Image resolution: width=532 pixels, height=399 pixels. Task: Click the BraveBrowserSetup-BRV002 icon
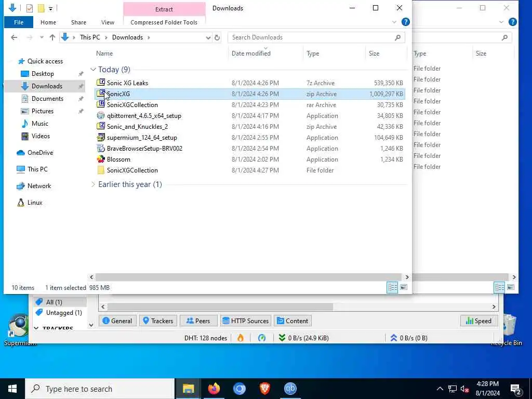point(101,148)
